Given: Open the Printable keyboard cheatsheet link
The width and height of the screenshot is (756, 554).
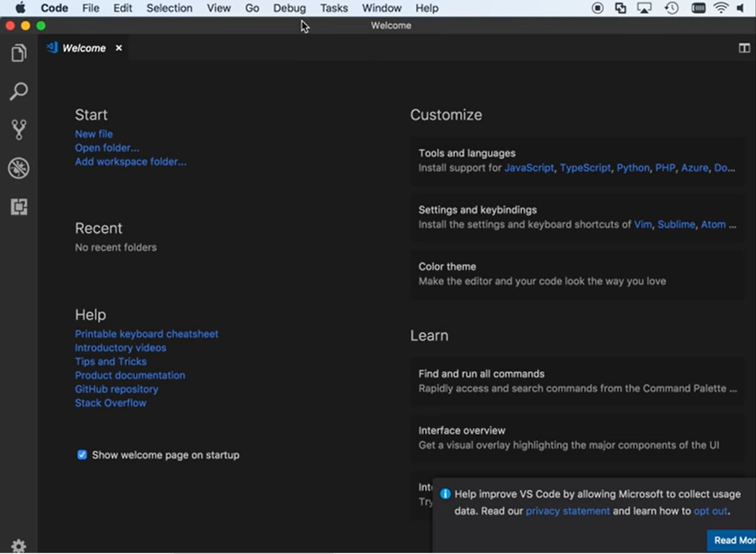Looking at the screenshot, I should tap(146, 334).
